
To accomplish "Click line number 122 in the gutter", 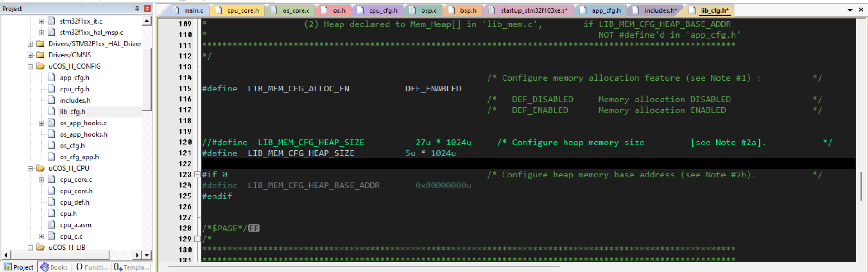I will 185,164.
